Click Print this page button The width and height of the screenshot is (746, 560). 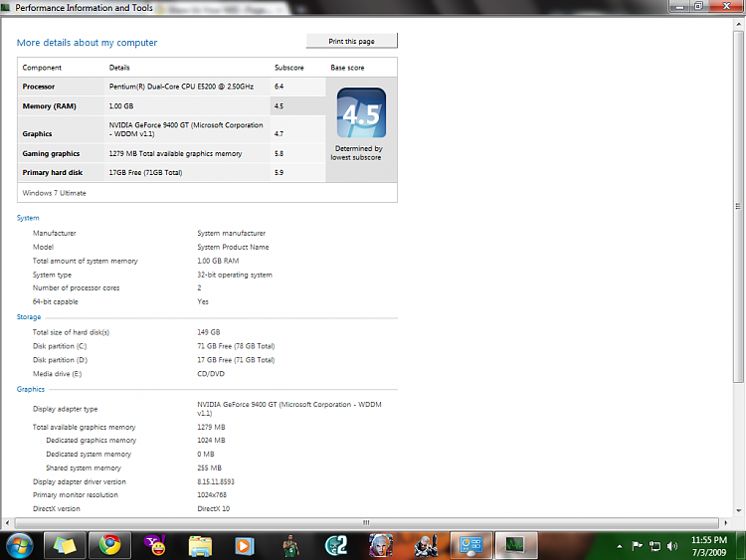(351, 41)
